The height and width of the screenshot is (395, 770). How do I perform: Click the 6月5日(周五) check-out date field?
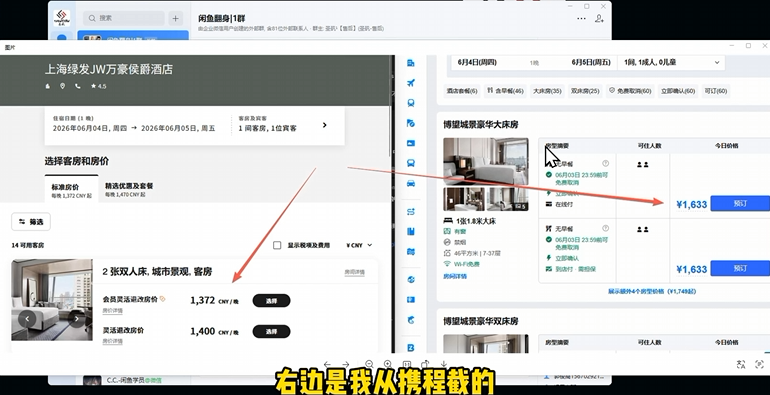pos(591,62)
